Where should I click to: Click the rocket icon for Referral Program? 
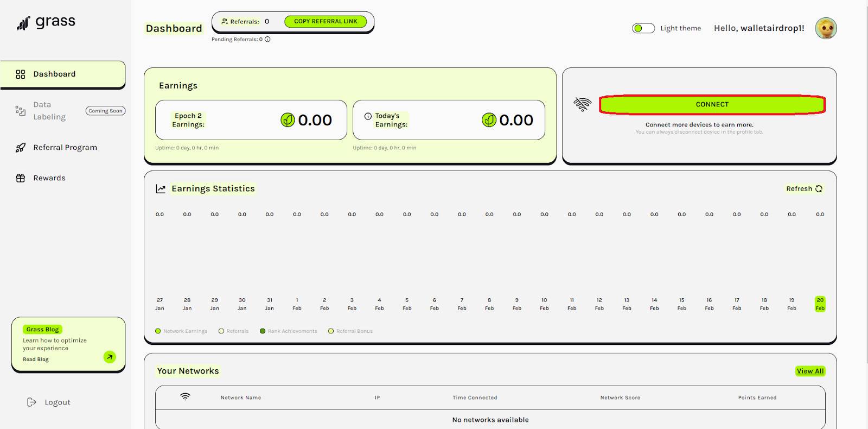(21, 147)
